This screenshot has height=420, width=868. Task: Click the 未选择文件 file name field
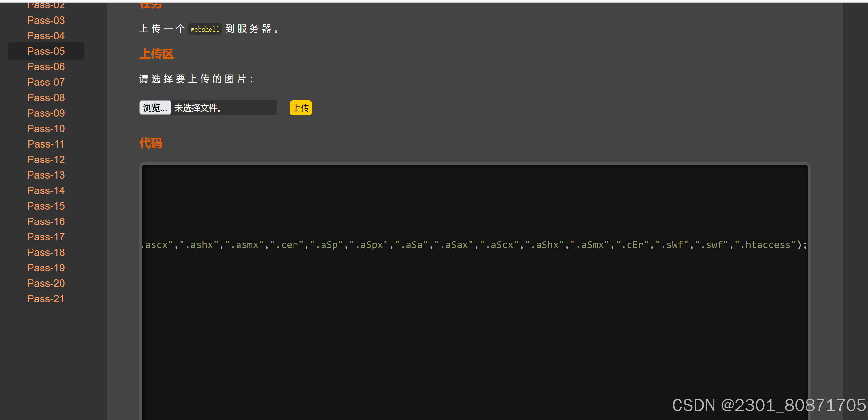click(224, 108)
